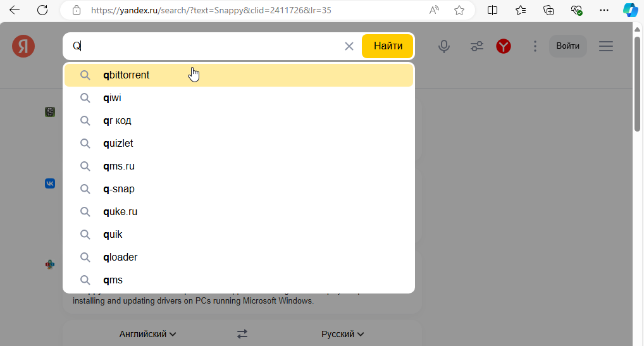Click the browser address bar URL
The image size is (644, 346).
(x=211, y=10)
